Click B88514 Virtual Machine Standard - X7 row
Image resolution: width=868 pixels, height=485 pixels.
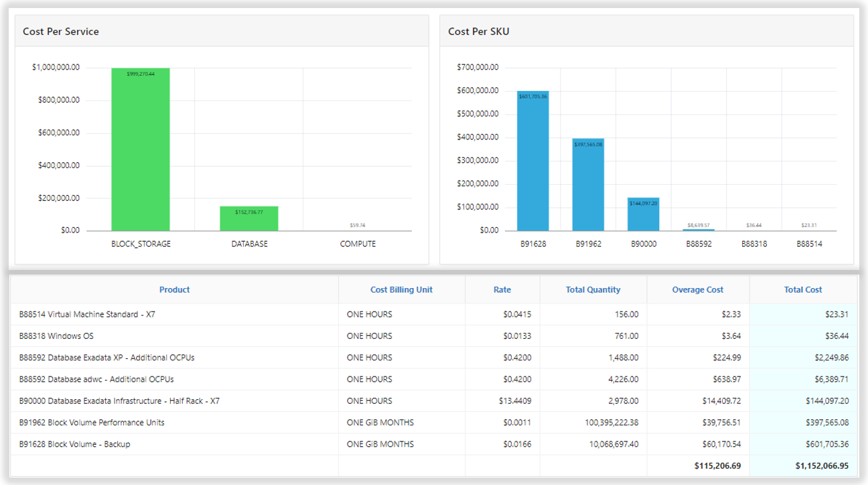pyautogui.click(x=433, y=314)
